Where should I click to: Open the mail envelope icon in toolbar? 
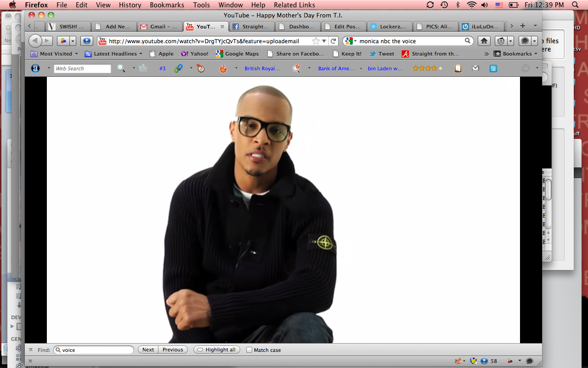475,69
